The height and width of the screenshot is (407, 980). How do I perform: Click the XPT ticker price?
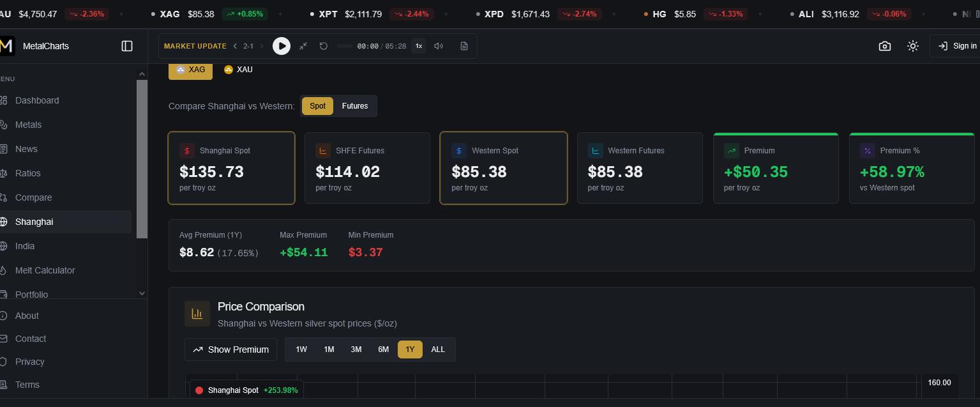[x=363, y=14]
